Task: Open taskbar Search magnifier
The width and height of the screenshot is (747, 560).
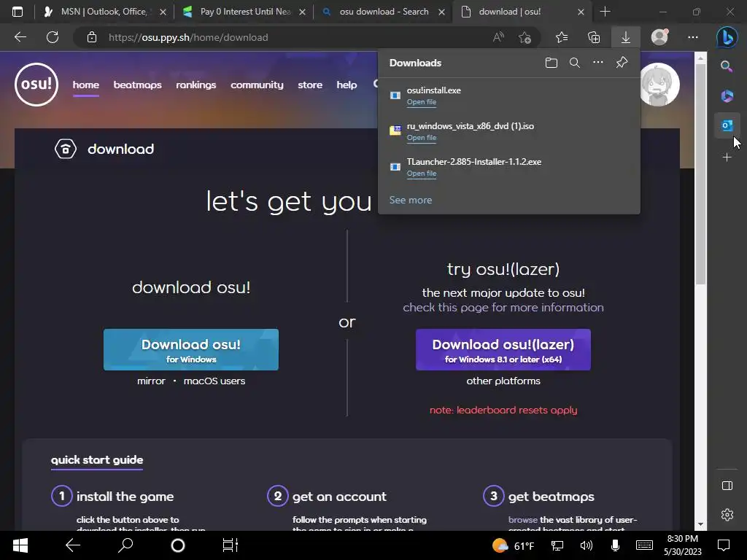Action: [x=125, y=545]
